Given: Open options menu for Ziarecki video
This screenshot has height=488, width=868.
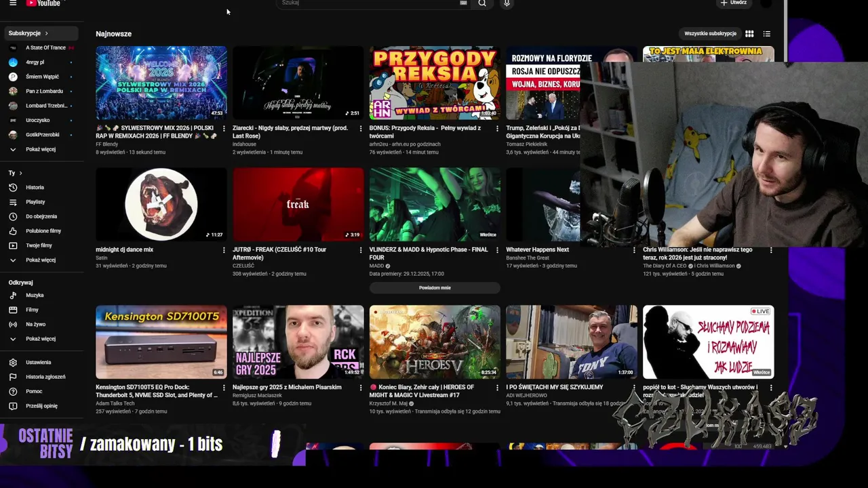Looking at the screenshot, I should [x=361, y=128].
